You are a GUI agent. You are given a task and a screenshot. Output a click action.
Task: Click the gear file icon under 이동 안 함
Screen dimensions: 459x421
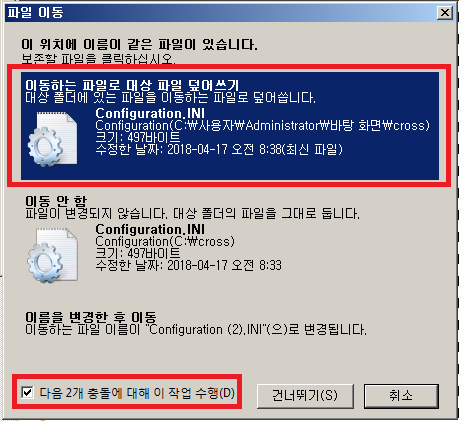pyautogui.click(x=52, y=255)
